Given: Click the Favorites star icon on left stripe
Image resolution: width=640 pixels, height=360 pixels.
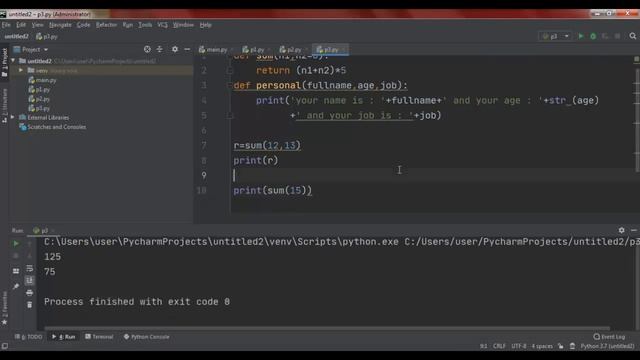Looking at the screenshot, I should (x=4, y=322).
